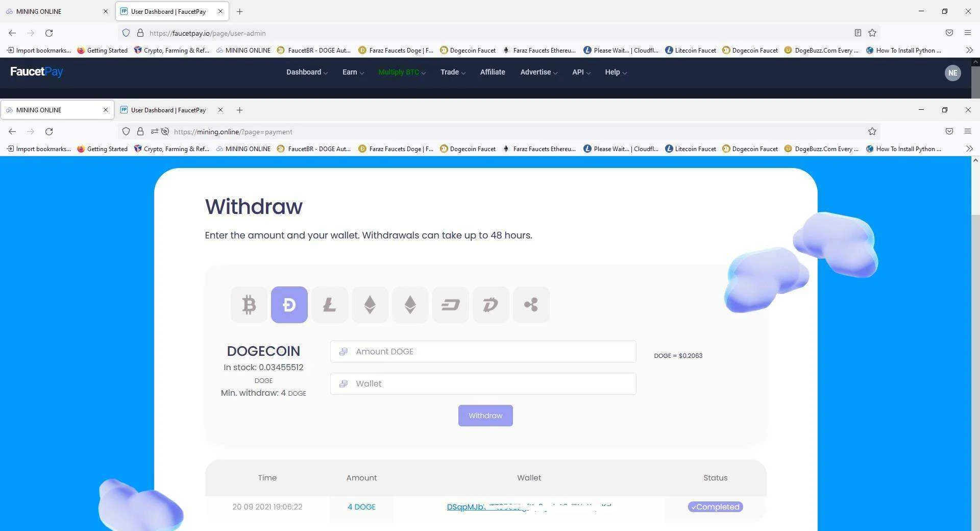Image resolution: width=980 pixels, height=531 pixels.
Task: Open Litecoin Faucet bookmark in the mining.online window
Action: pyautogui.click(x=690, y=149)
